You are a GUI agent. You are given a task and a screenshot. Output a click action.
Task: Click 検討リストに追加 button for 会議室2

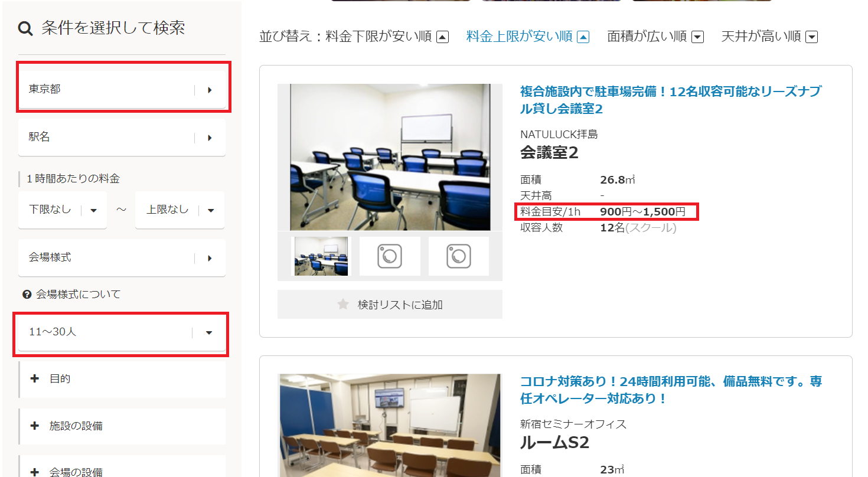click(x=390, y=305)
